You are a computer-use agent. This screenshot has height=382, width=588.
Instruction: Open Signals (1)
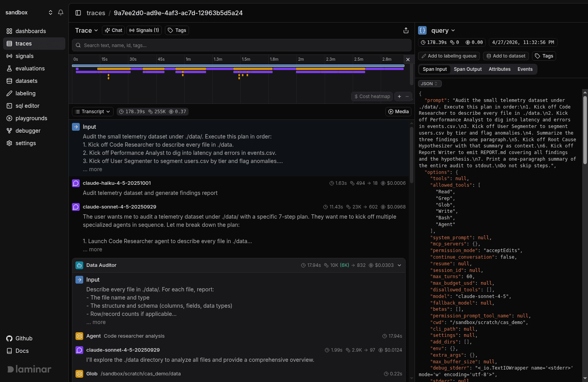click(144, 30)
